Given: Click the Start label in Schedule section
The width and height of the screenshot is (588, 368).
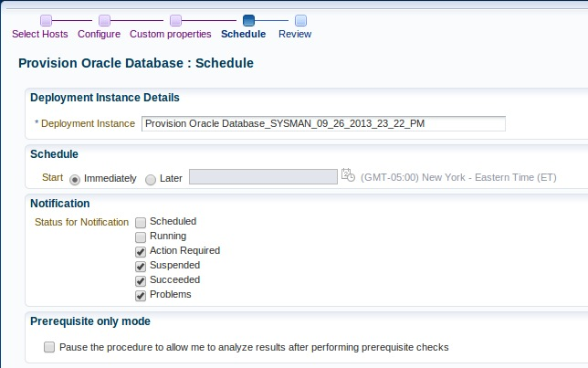Looking at the screenshot, I should [53, 177].
